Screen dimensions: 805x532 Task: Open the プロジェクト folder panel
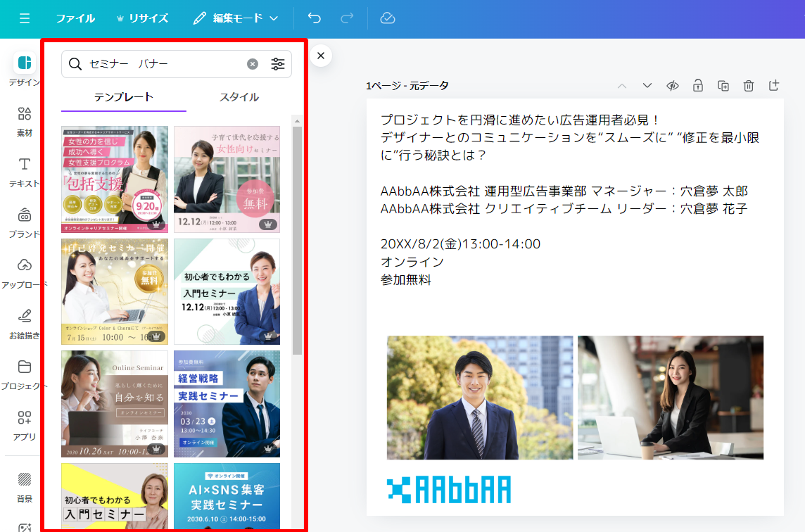tap(24, 375)
